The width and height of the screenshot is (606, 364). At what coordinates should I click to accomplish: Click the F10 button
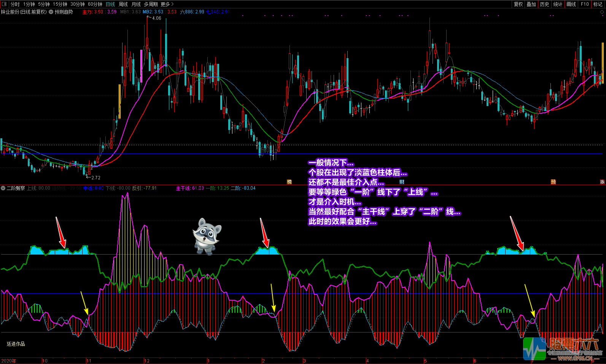tap(585, 4)
